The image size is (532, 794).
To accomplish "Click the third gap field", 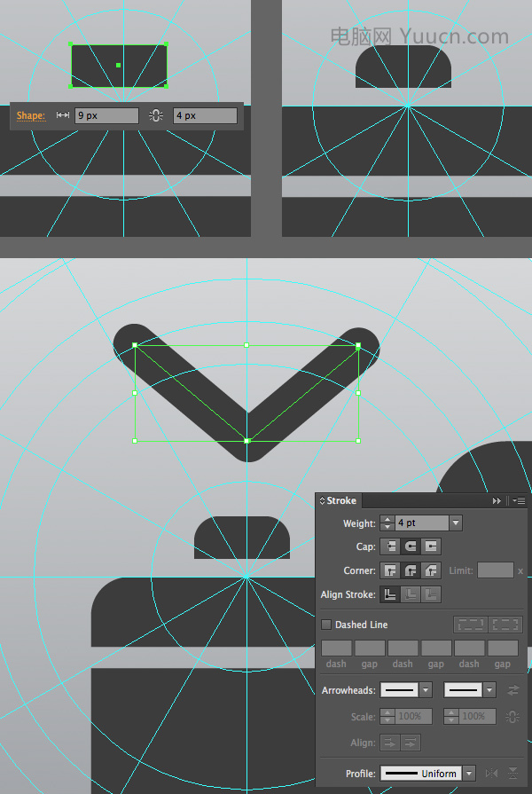I will tap(503, 648).
